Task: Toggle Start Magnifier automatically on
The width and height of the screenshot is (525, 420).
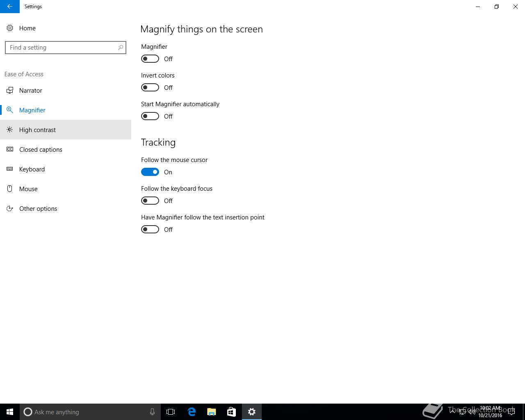Action: tap(150, 116)
